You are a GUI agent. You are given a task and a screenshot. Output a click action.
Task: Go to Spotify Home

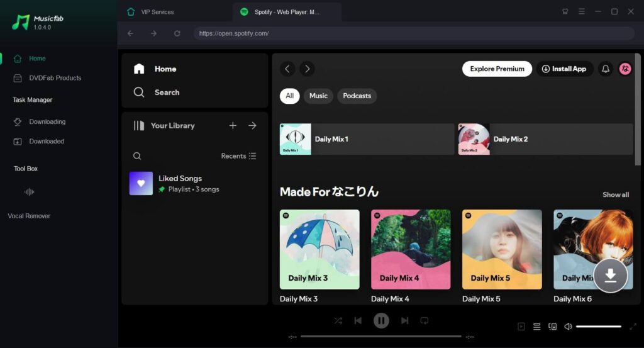(x=155, y=69)
